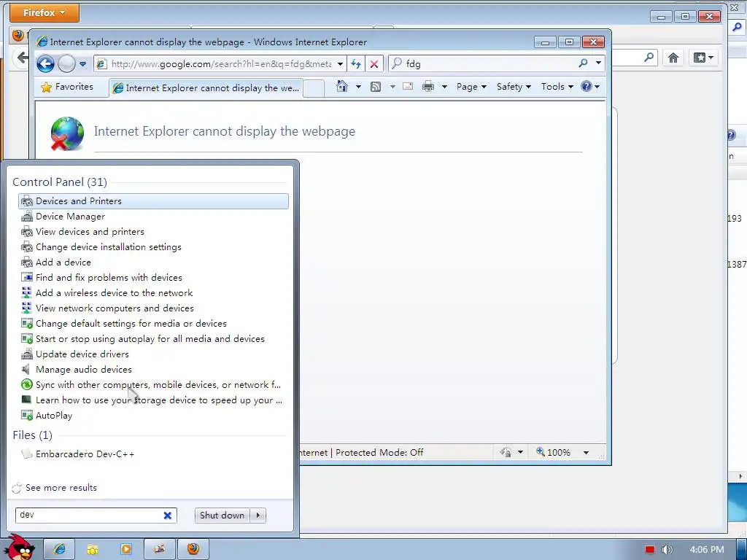This screenshot has width=747, height=560.
Task: Select 'Add a wireless device to the network'
Action: (x=153, y=293)
